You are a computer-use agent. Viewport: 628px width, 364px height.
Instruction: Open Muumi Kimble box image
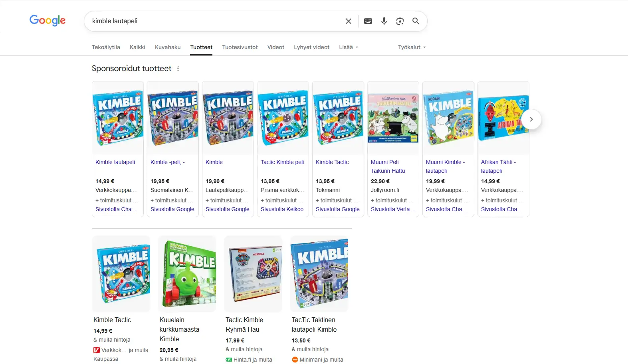(x=448, y=118)
